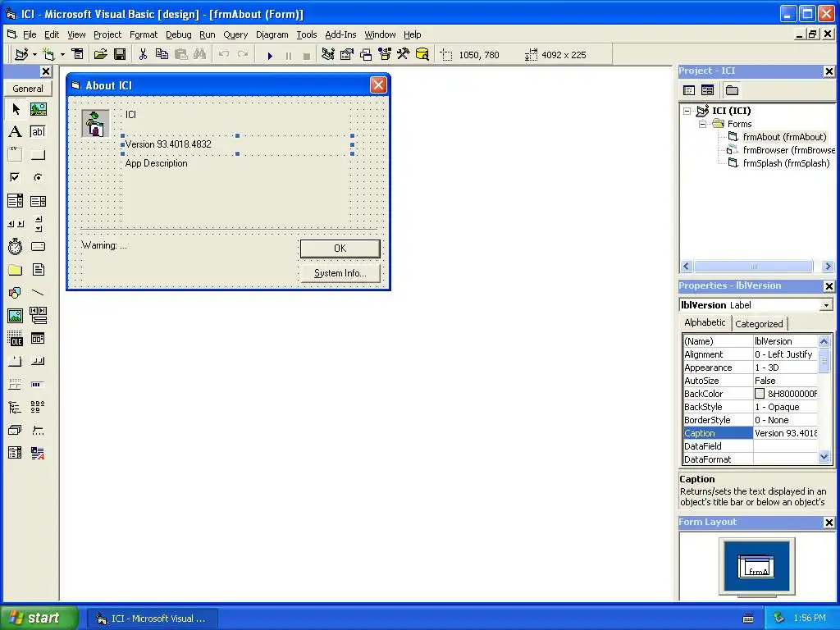Screen dimensions: 840x630
Task: Select the Alignment property row
Action: coord(751,354)
